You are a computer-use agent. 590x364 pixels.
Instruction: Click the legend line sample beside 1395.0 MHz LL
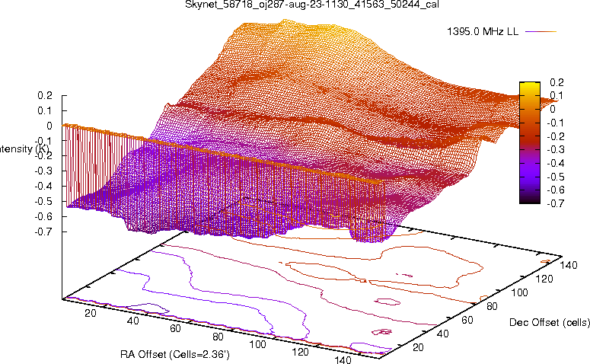click(541, 32)
